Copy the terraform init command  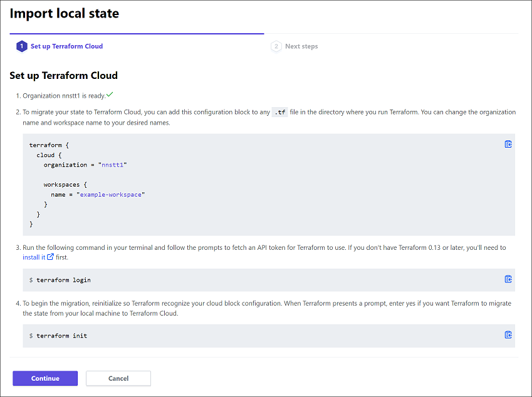[x=508, y=335]
